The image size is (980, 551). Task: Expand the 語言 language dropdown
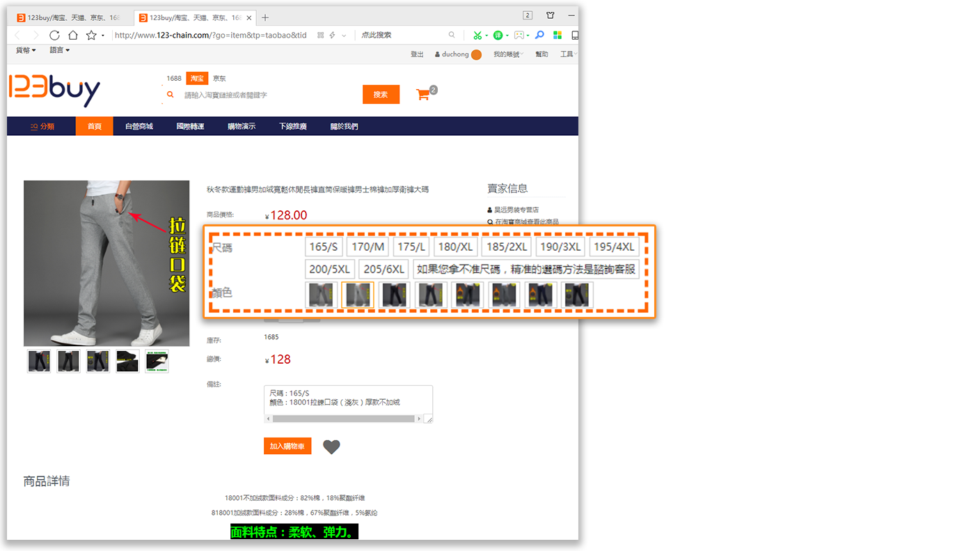click(x=59, y=50)
